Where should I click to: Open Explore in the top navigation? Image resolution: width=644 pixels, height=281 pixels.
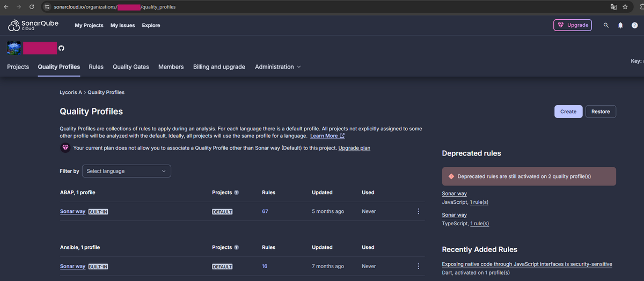click(151, 25)
